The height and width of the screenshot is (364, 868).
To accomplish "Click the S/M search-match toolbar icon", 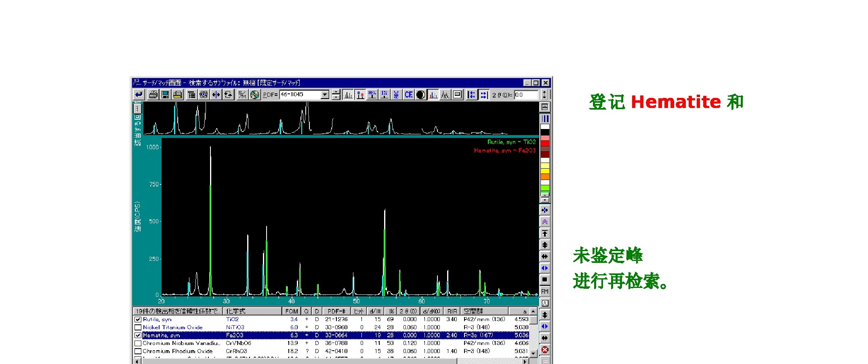I will [x=242, y=95].
